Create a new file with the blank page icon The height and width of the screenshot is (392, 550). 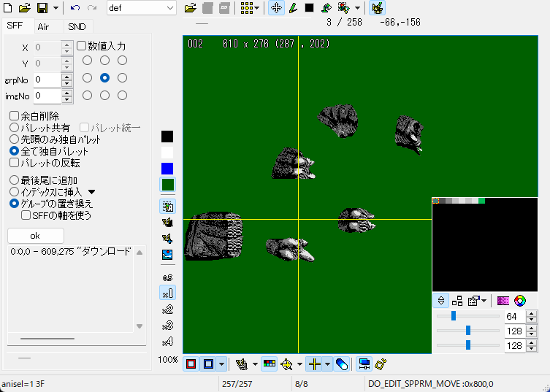(8, 8)
